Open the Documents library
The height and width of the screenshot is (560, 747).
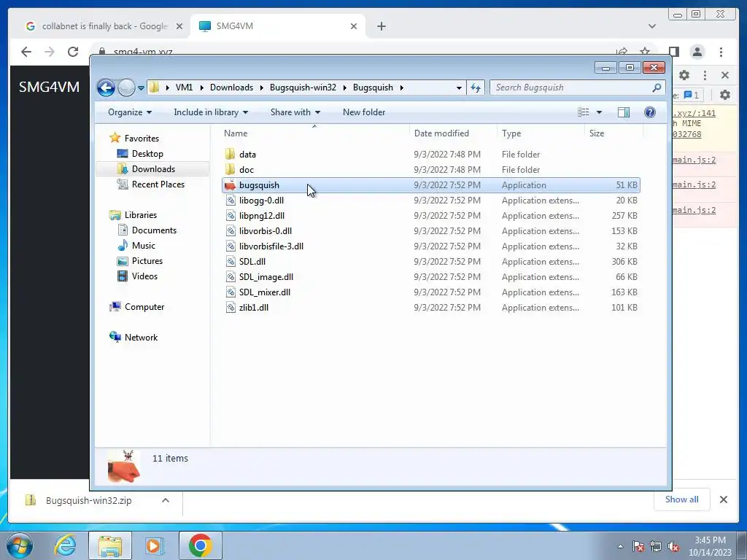154,230
